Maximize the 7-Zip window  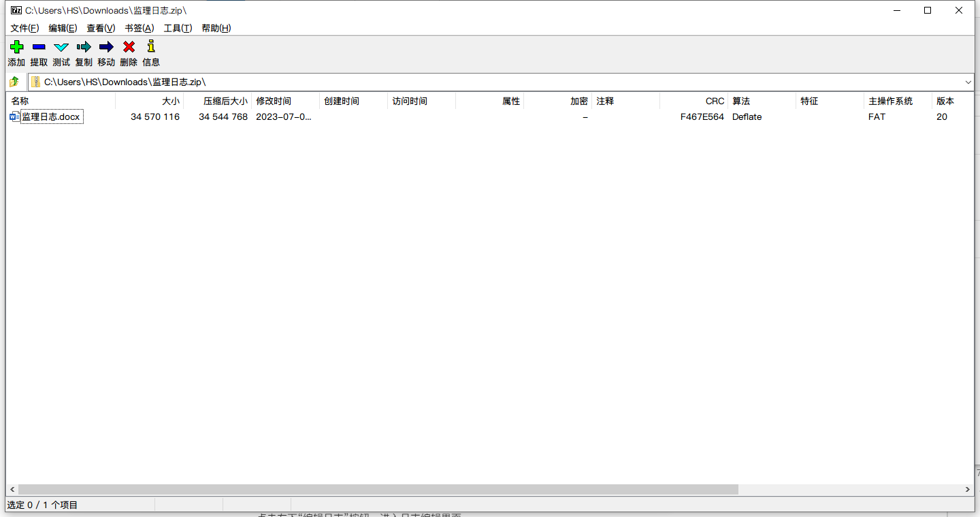click(928, 10)
